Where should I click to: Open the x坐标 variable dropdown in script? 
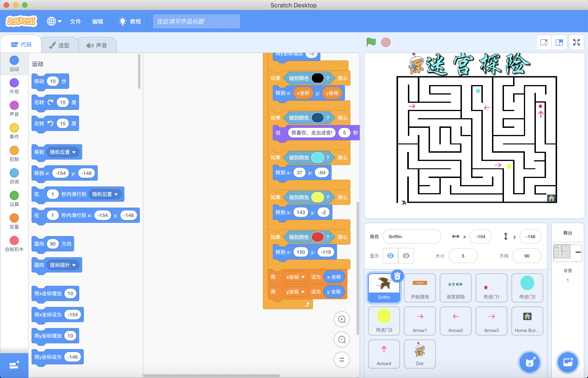click(295, 277)
